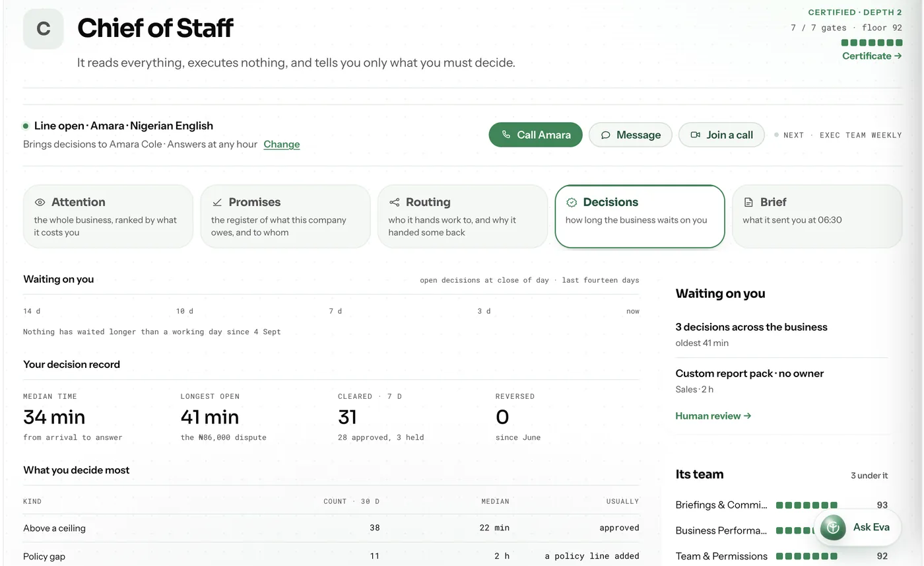Click the document icon on Brief tab
Screen dimensions: 924x566
[x=748, y=202]
